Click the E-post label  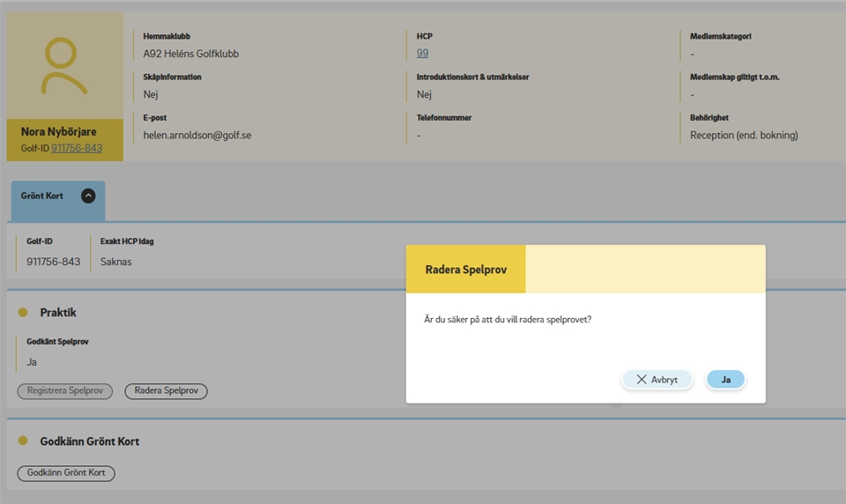click(x=155, y=118)
